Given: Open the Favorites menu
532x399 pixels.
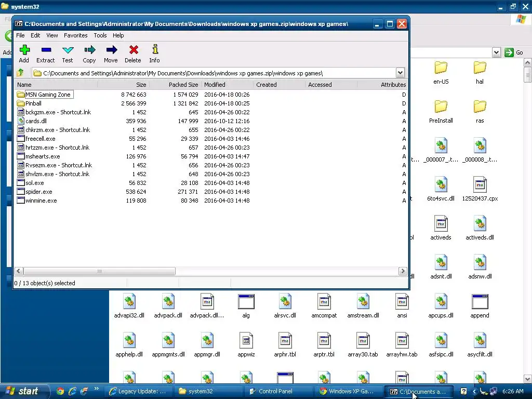Looking at the screenshot, I should pyautogui.click(x=76, y=35).
